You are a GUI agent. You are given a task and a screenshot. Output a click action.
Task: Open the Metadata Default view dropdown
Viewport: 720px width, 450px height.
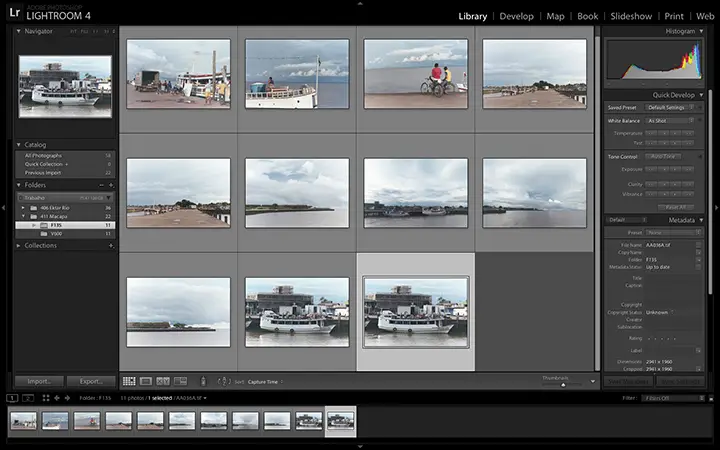pyautogui.click(x=626, y=220)
